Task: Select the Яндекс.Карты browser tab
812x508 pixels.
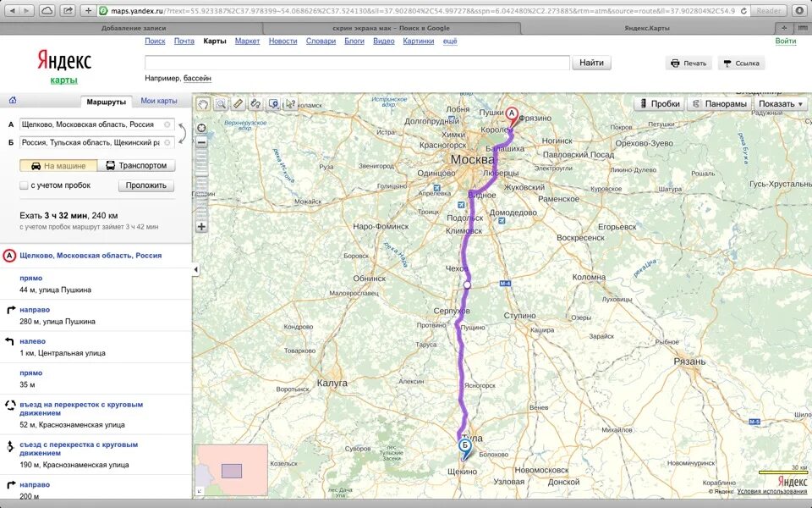Action: click(x=647, y=28)
